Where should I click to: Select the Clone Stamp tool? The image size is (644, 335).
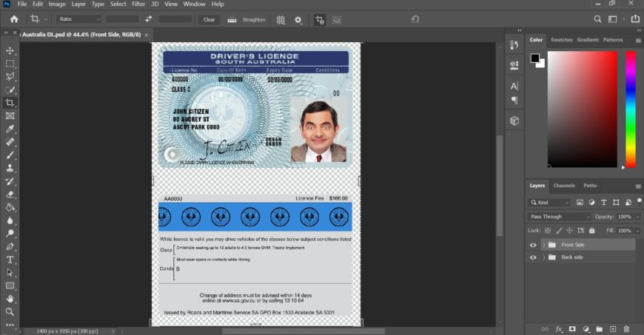pos(10,168)
